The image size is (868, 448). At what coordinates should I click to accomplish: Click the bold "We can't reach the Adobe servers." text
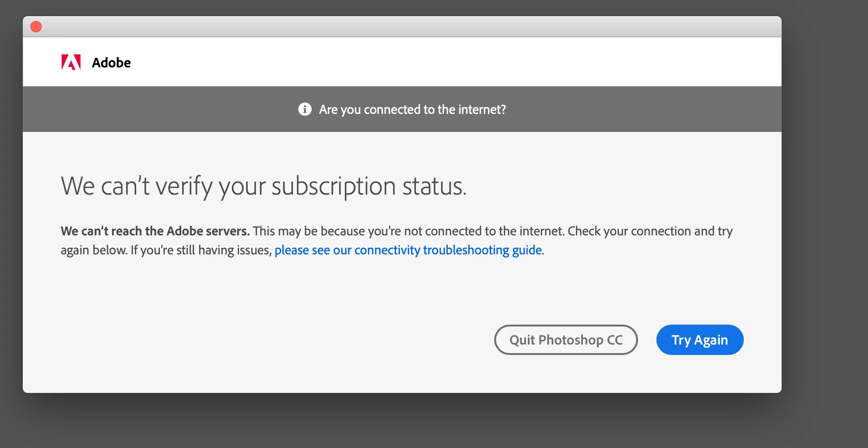pos(155,231)
